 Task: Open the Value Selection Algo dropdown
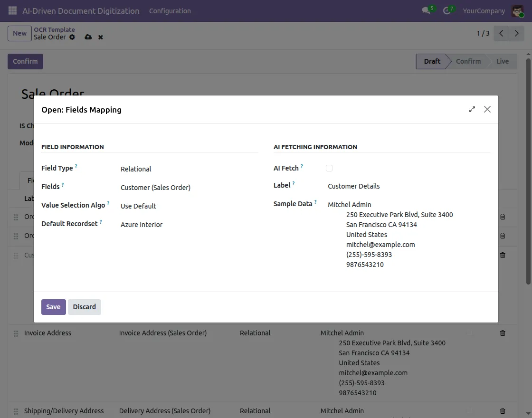click(x=190, y=206)
